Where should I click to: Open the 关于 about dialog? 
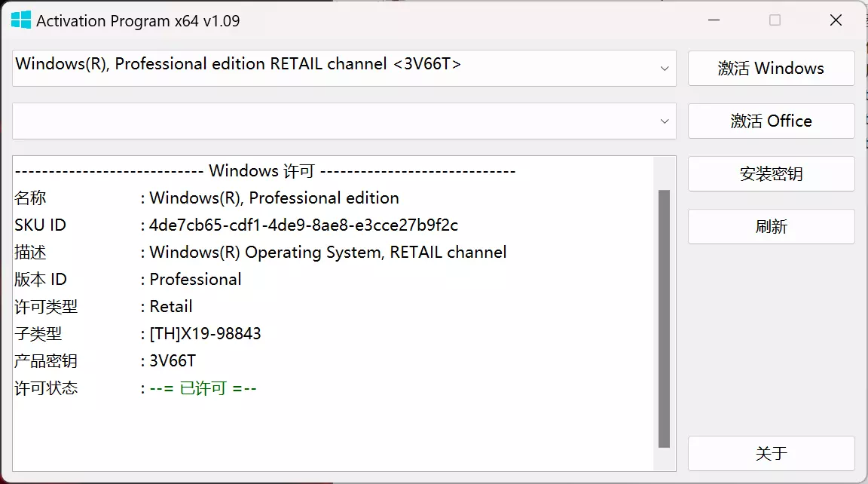point(771,454)
